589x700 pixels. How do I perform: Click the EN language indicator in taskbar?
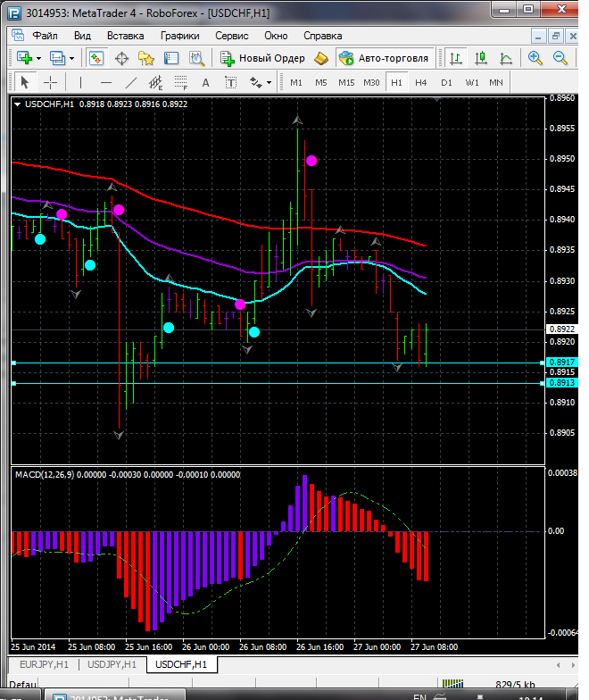click(419, 696)
